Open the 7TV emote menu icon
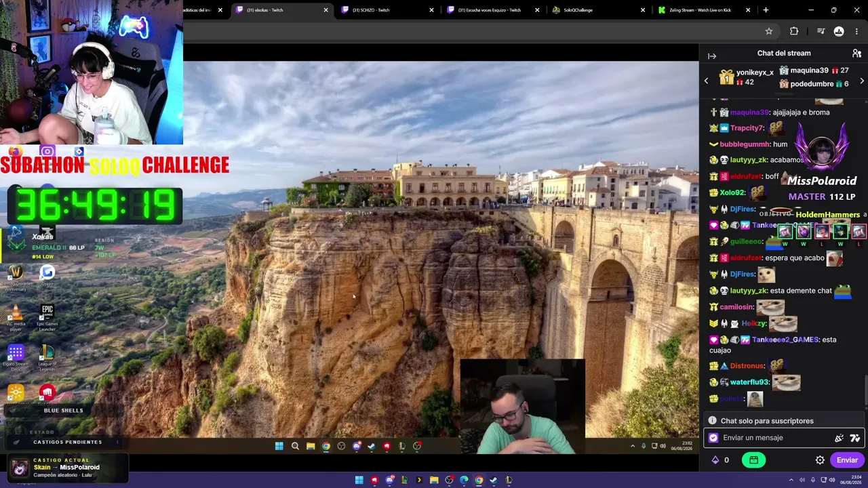The height and width of the screenshot is (488, 868). (x=855, y=438)
